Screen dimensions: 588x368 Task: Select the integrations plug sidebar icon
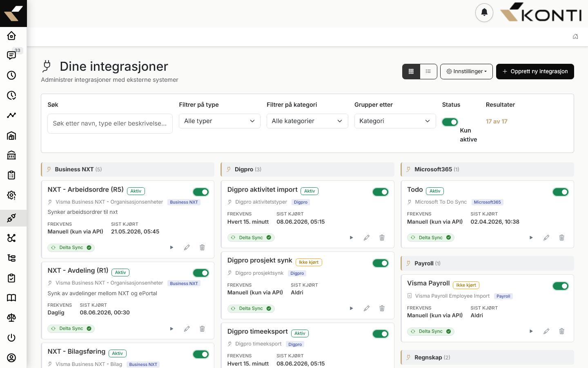point(11,218)
